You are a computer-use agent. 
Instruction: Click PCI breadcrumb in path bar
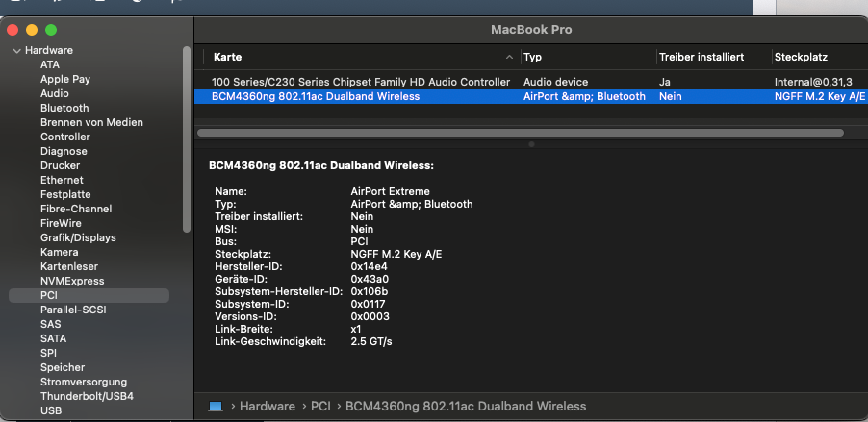pos(321,407)
